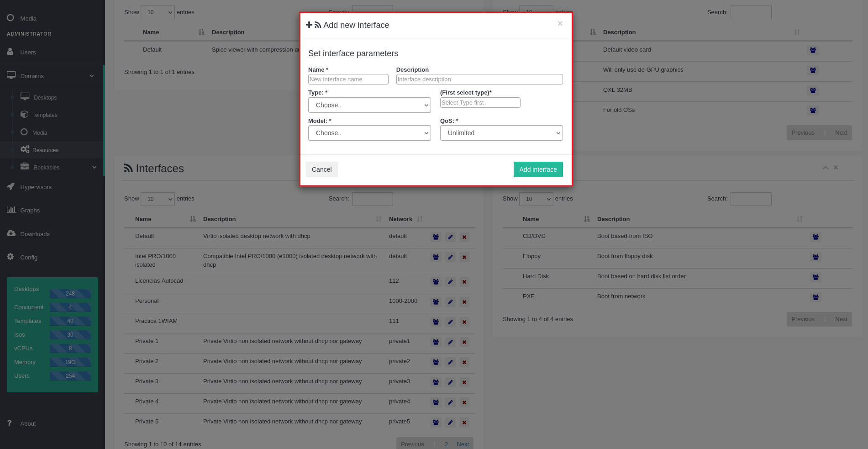Open the Type dropdown in modal
The height and width of the screenshot is (449, 868).
click(x=369, y=105)
